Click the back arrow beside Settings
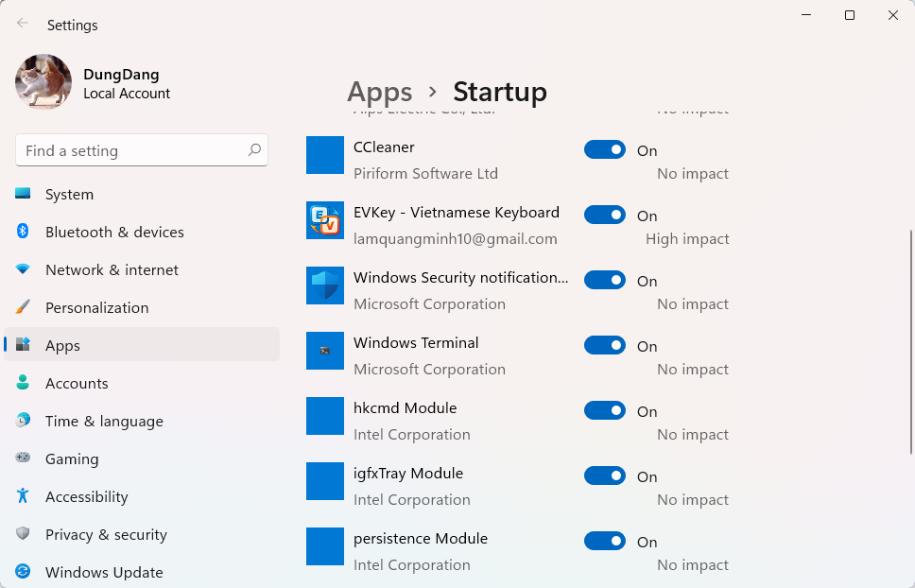 23,24
